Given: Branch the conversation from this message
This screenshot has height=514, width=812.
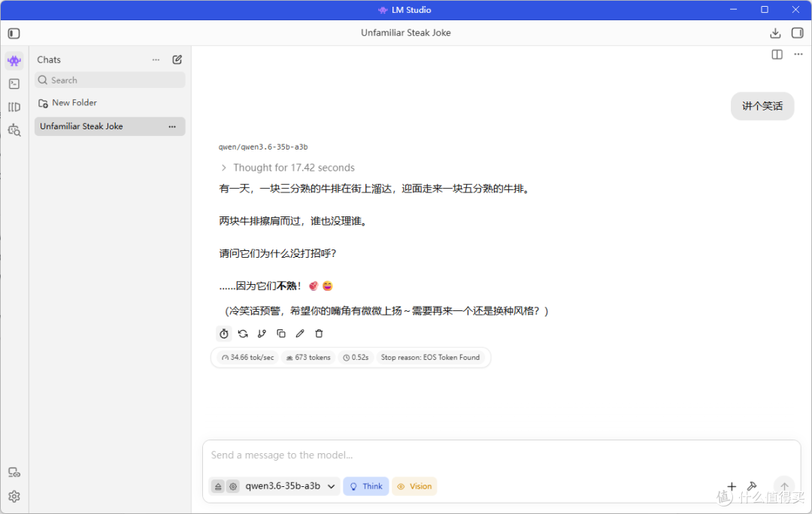Looking at the screenshot, I should pos(262,334).
